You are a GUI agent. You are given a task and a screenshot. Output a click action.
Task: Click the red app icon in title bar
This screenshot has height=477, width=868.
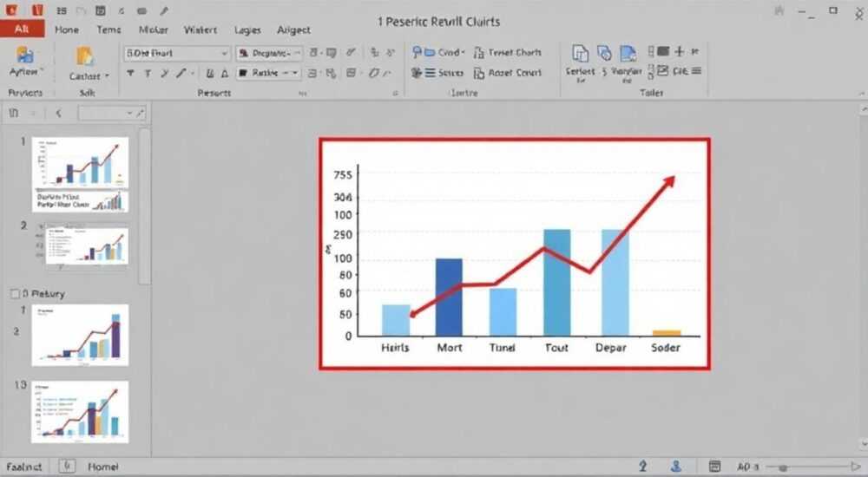tap(11, 10)
